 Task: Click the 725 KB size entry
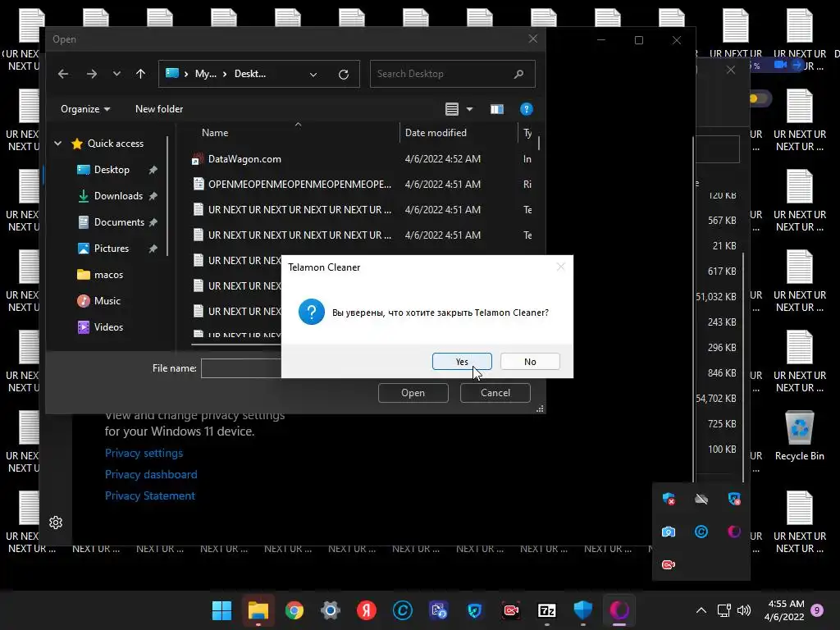722,424
